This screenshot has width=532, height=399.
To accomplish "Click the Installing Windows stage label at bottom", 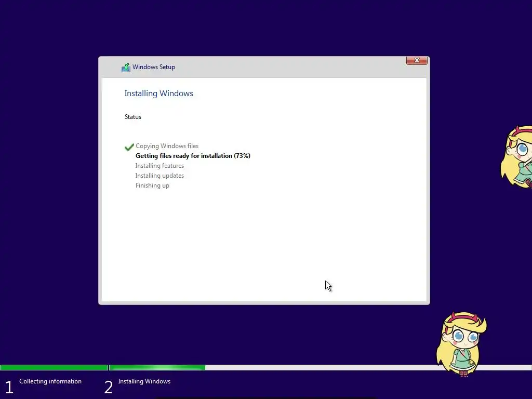I will tap(144, 381).
